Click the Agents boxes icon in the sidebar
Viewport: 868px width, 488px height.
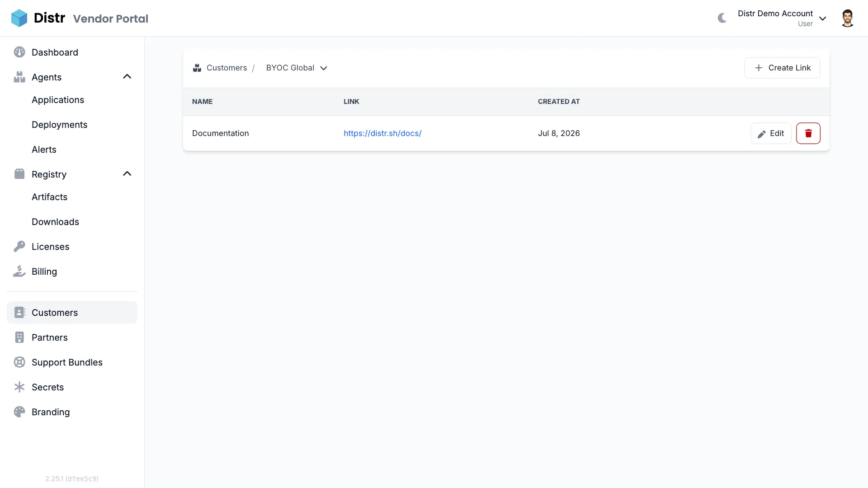pos(19,77)
